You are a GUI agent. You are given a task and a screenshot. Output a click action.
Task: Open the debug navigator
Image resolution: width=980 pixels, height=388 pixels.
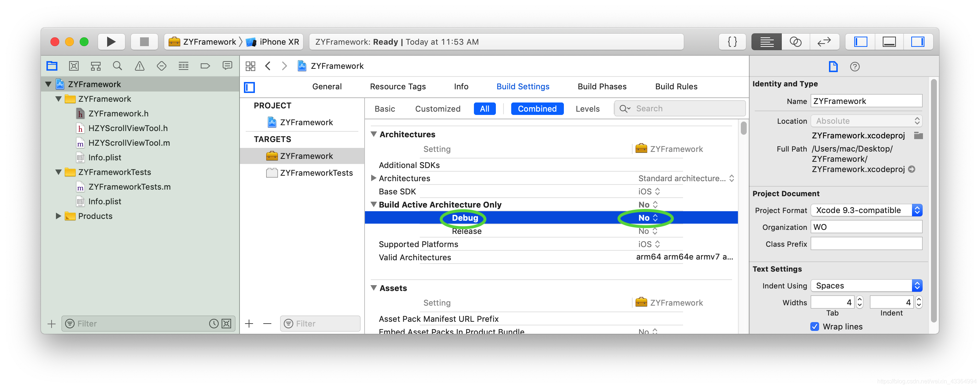coord(183,66)
